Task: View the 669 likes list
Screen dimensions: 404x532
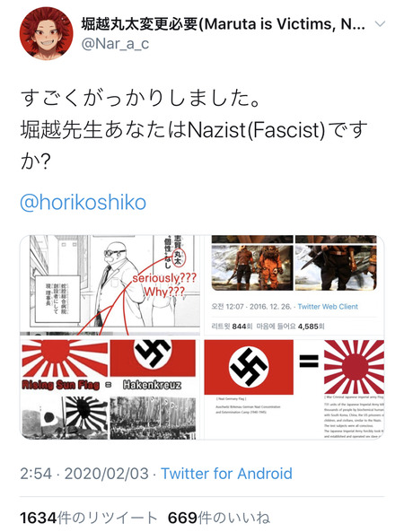Action: click(x=219, y=518)
